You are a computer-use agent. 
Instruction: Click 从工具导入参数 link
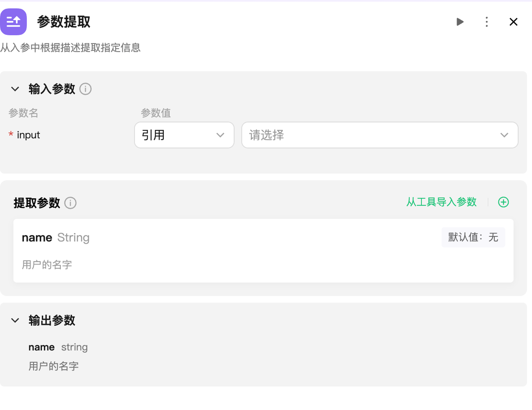coord(441,202)
